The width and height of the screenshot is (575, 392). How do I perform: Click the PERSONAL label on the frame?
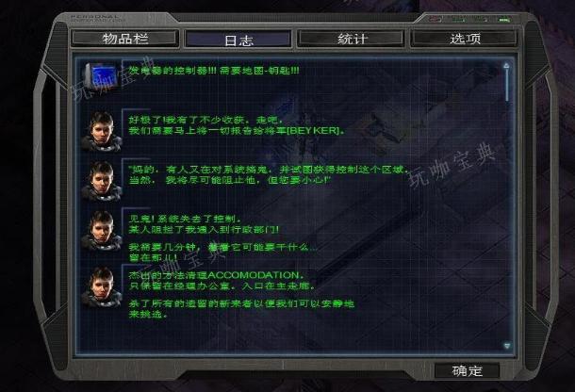(x=95, y=17)
